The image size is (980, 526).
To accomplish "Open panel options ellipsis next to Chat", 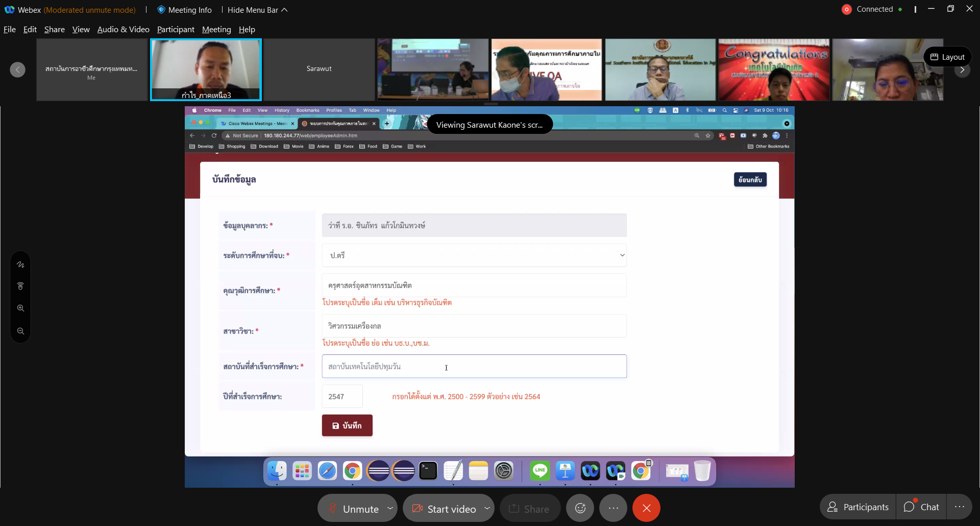I will pyautogui.click(x=960, y=507).
